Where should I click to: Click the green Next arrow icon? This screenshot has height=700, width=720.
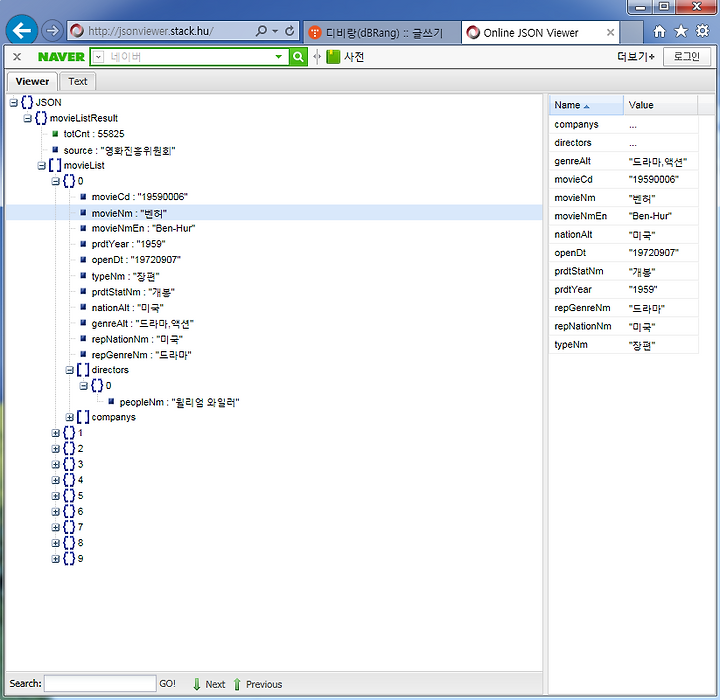pyautogui.click(x=197, y=684)
